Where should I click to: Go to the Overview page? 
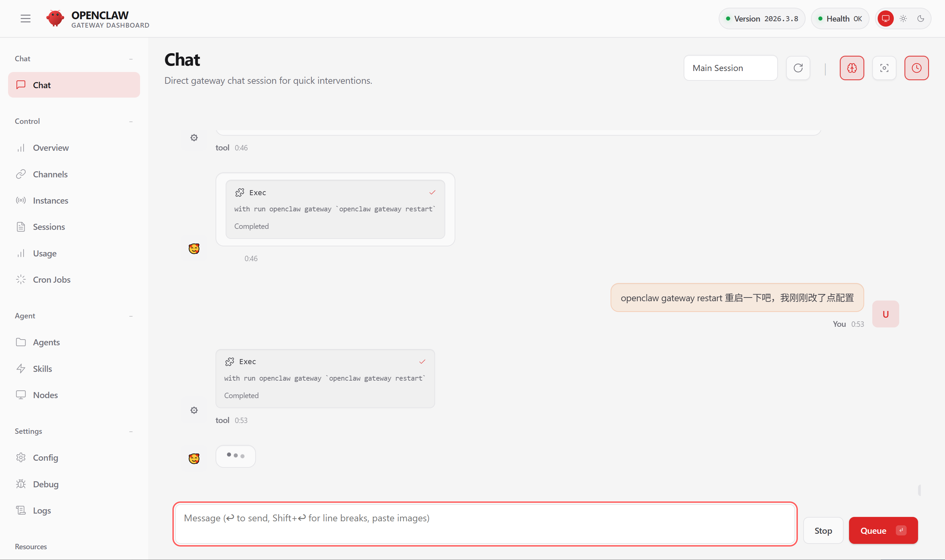click(x=51, y=147)
